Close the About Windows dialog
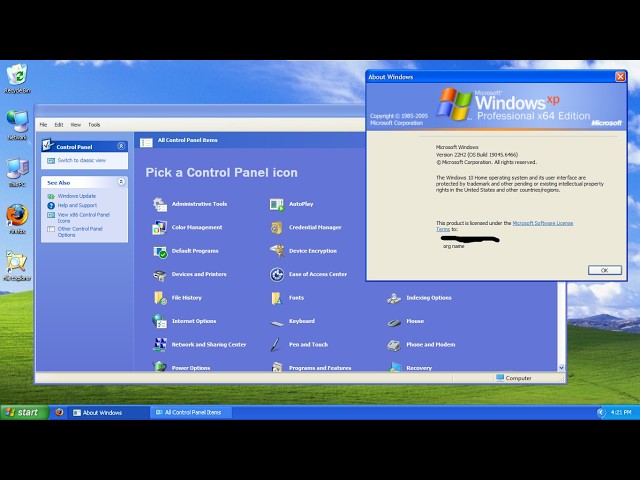 point(620,77)
